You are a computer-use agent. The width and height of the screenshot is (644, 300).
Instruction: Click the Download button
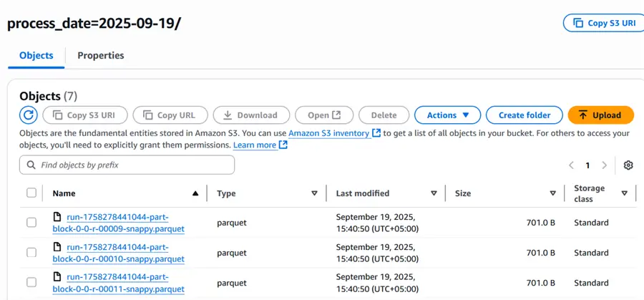click(x=251, y=115)
